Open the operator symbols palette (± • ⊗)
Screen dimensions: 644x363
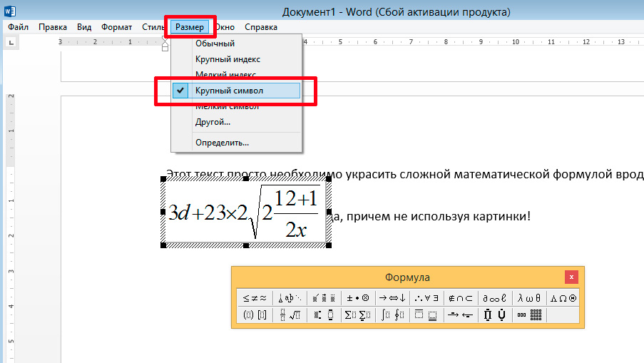tap(358, 298)
